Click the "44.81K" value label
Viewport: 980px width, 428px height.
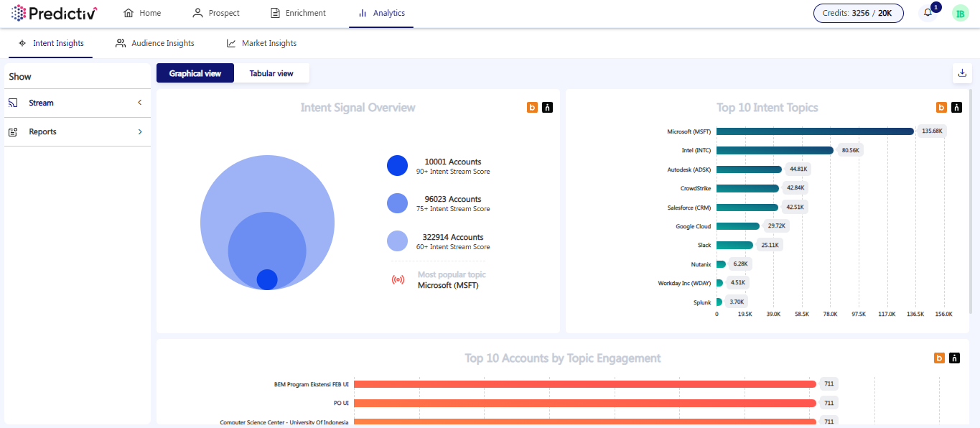[798, 169]
